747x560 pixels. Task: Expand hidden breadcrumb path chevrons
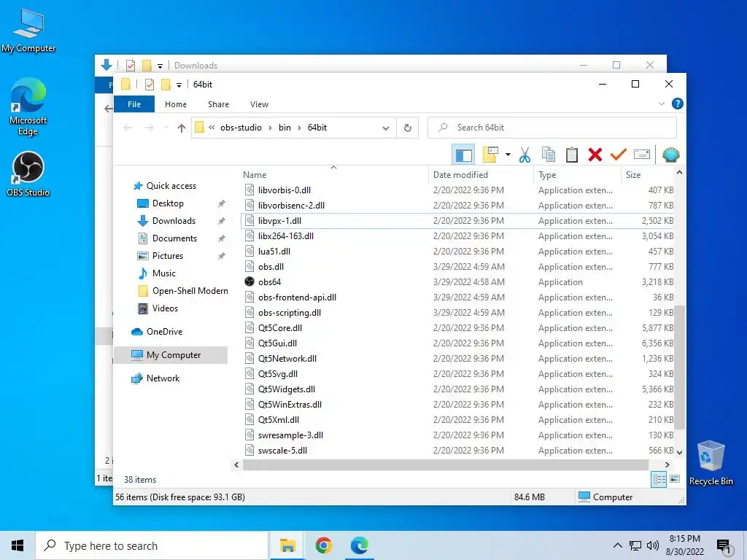point(212,128)
